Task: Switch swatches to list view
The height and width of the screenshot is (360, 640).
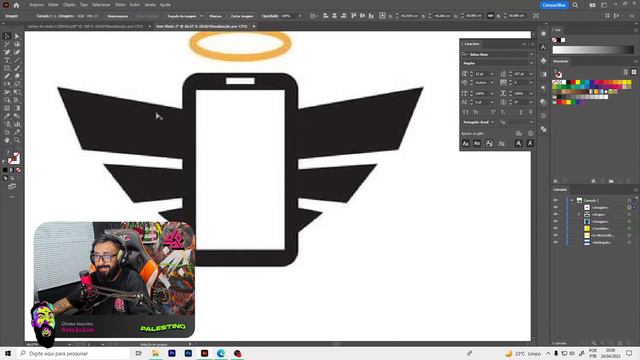Action: pyautogui.click(x=626, y=72)
